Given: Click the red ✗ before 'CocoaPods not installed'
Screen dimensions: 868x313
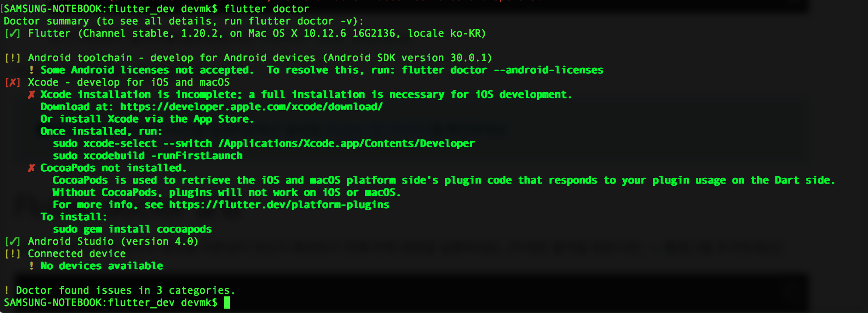Looking at the screenshot, I should [31, 168].
